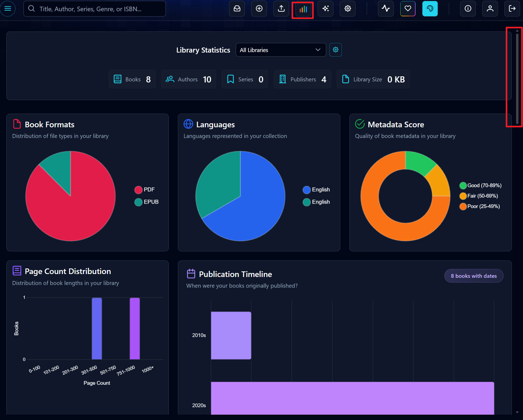Click the logout icon
Screen dimensions: 523x420
pos(512,9)
